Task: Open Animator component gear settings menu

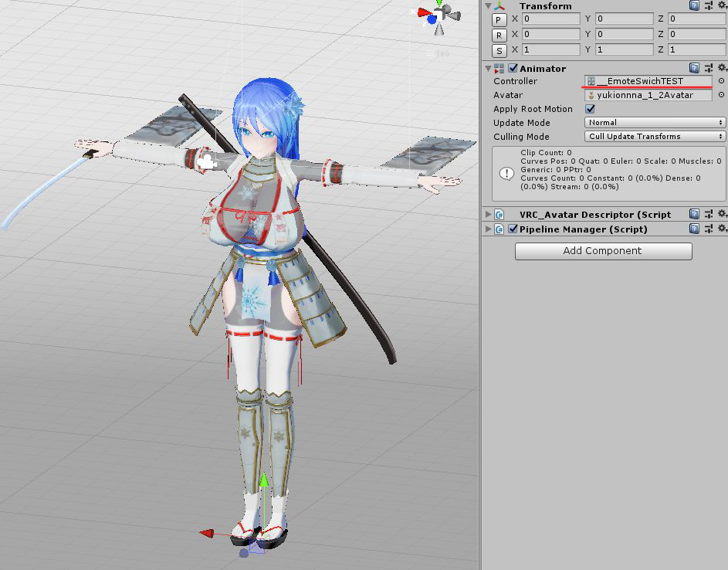Action: click(x=723, y=68)
